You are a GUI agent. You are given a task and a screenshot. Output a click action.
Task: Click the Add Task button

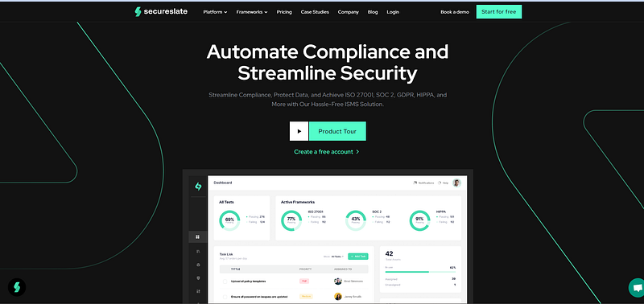click(358, 257)
